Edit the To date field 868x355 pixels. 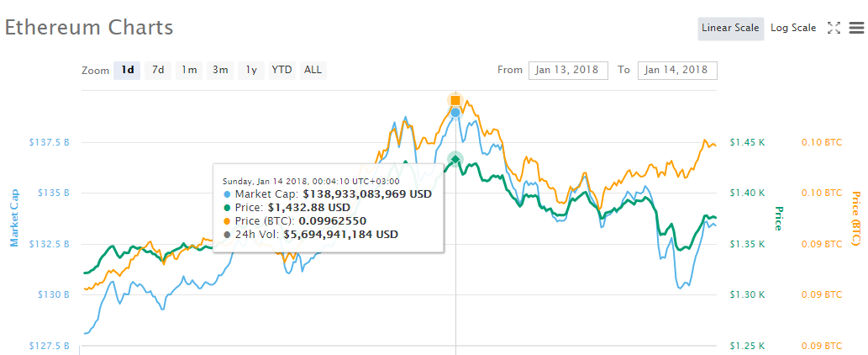point(677,71)
